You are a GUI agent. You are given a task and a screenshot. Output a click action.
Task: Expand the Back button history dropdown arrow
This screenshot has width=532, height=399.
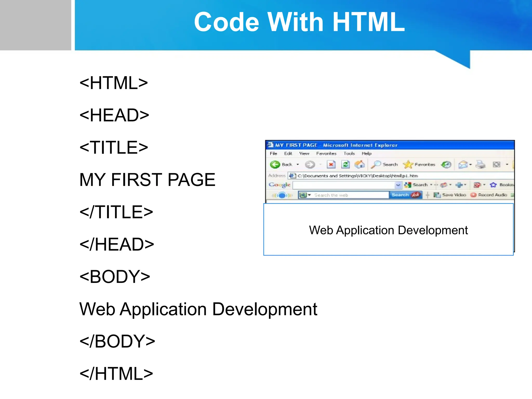click(298, 164)
